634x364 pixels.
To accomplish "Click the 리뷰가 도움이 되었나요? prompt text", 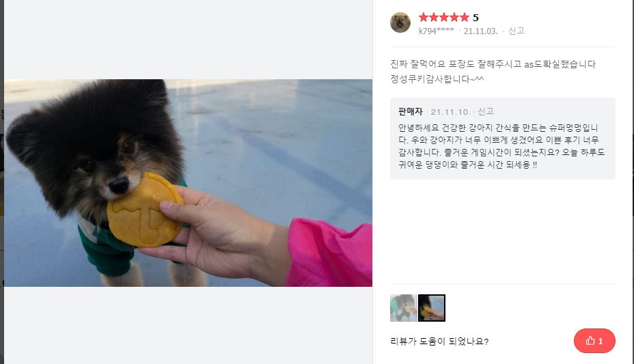I will (439, 341).
